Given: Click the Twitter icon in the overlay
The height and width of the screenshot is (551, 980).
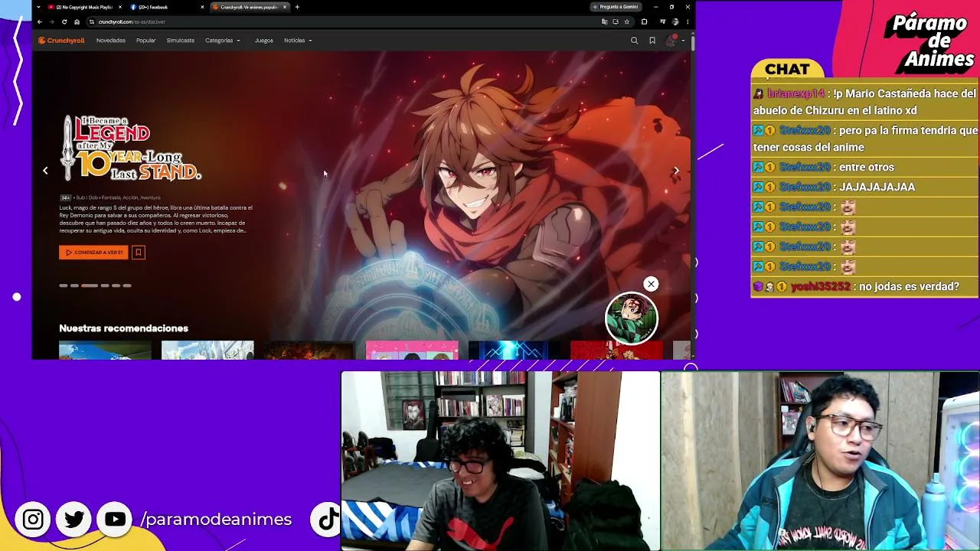Looking at the screenshot, I should (74, 520).
